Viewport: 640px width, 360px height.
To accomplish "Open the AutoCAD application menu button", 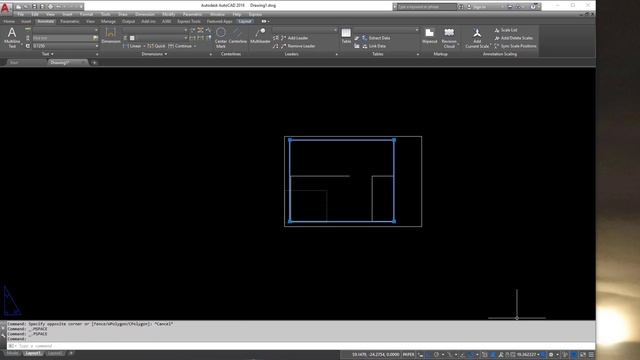I will 5,7.
